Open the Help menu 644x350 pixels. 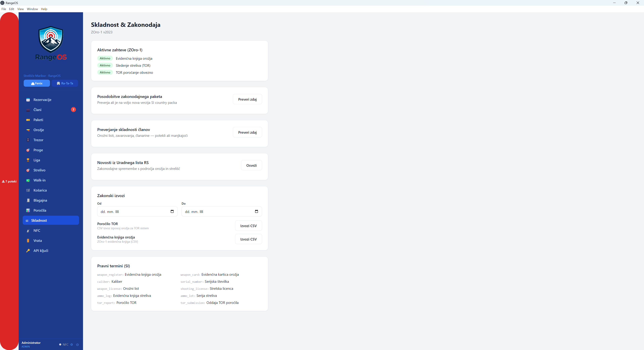pos(44,9)
